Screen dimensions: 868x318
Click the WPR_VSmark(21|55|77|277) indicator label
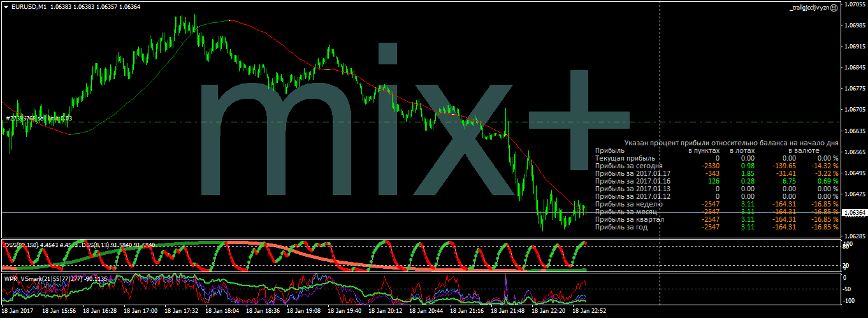(45, 278)
